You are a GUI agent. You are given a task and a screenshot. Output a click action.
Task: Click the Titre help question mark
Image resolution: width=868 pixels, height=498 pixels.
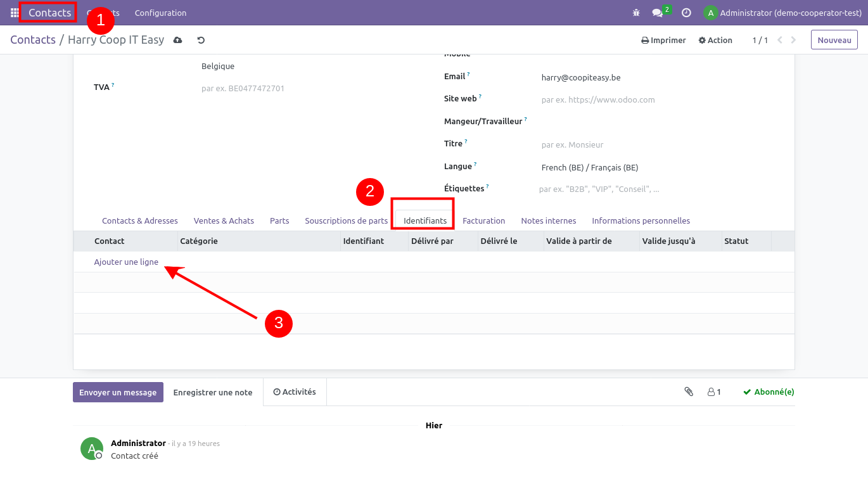(x=466, y=141)
